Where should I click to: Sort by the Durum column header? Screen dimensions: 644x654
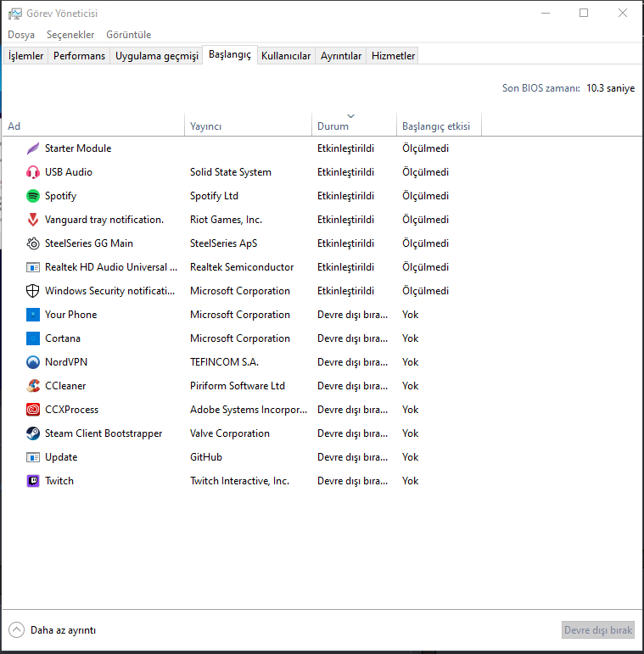point(333,126)
